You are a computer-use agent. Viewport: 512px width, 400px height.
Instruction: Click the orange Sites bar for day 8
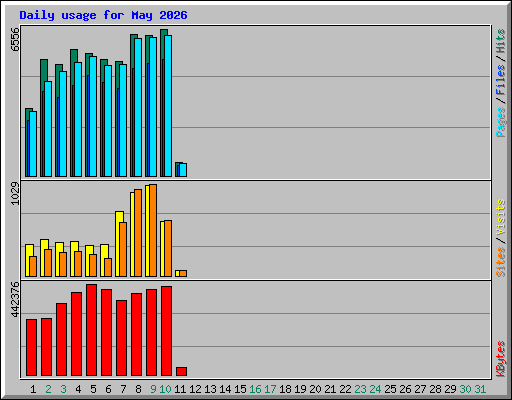click(138, 233)
